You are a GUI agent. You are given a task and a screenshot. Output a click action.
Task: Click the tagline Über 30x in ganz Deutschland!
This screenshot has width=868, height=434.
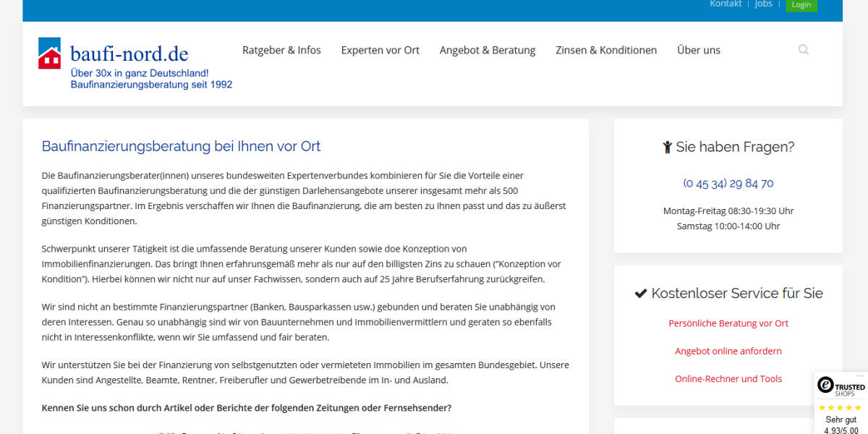(x=140, y=73)
